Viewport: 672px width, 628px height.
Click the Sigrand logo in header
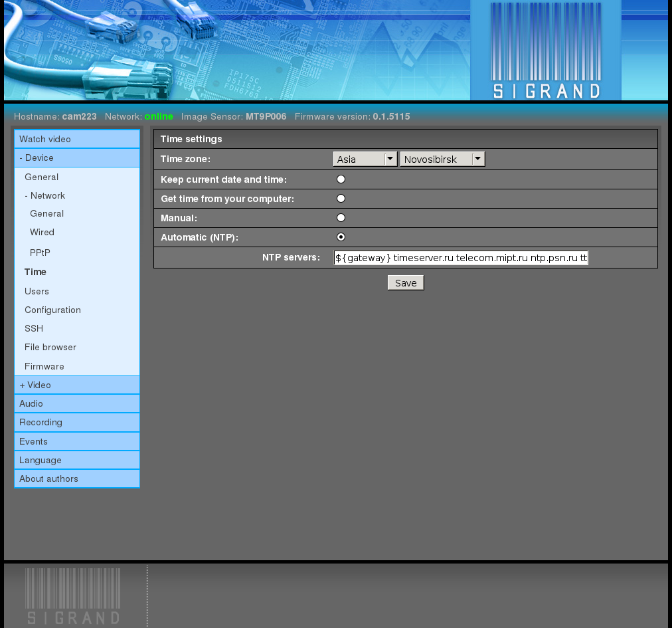point(546,51)
